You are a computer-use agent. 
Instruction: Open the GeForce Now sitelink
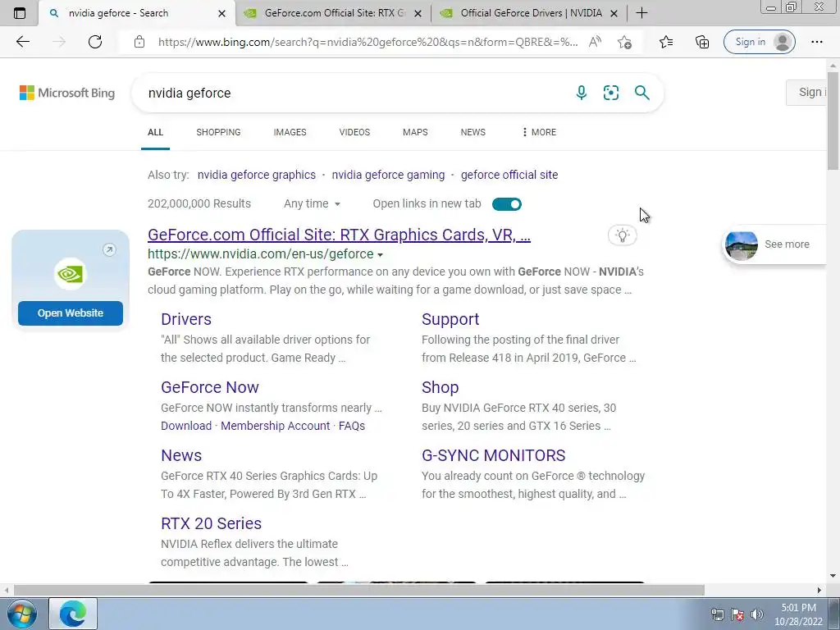coord(210,387)
